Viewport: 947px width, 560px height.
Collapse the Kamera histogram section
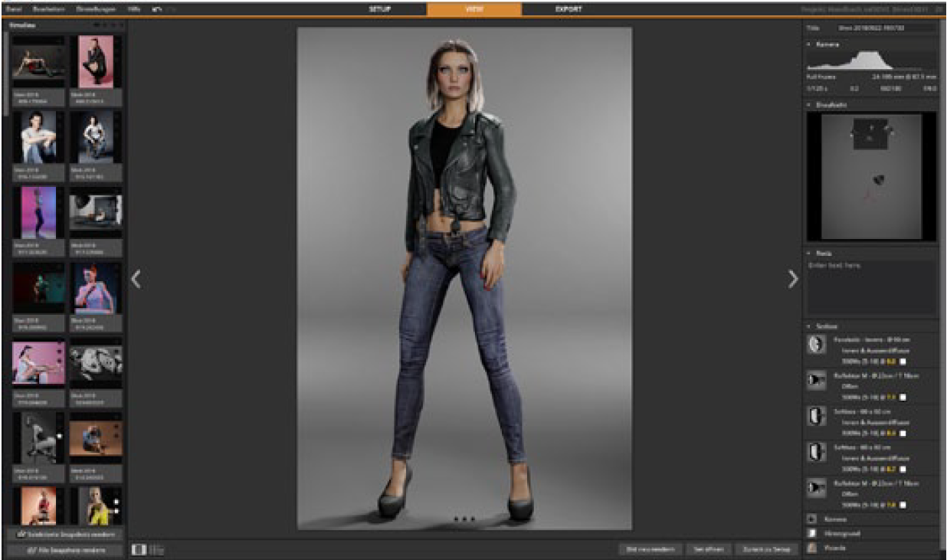coord(809,44)
